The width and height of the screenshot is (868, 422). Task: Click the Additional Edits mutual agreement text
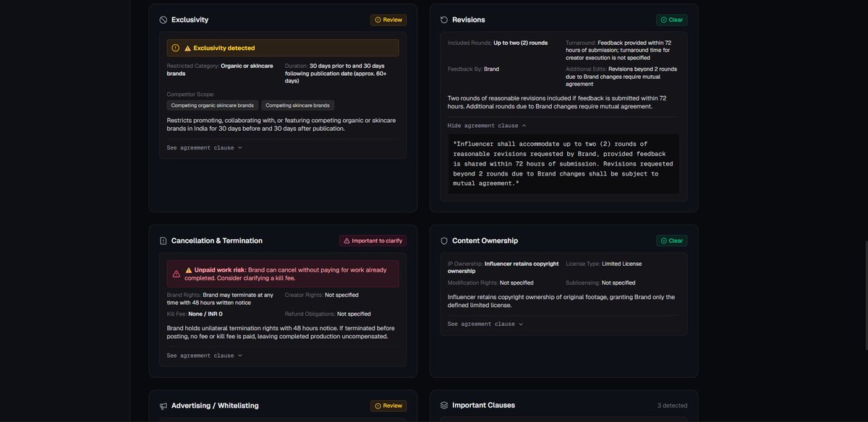tap(623, 77)
